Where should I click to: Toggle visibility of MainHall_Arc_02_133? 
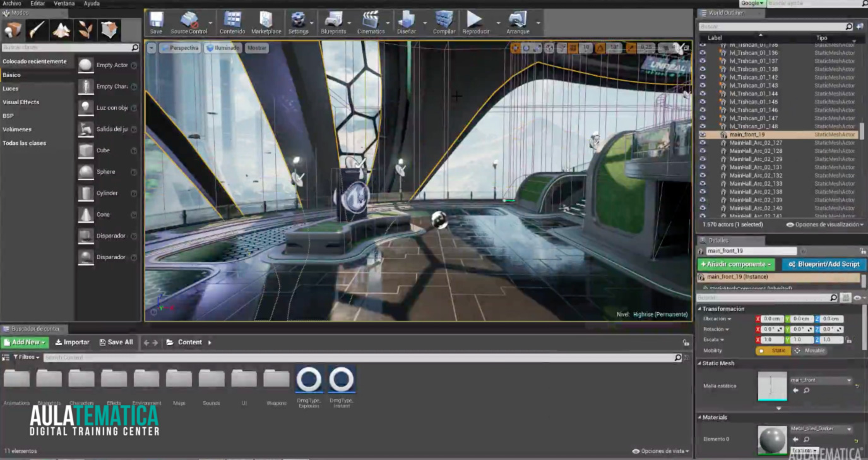point(703,184)
